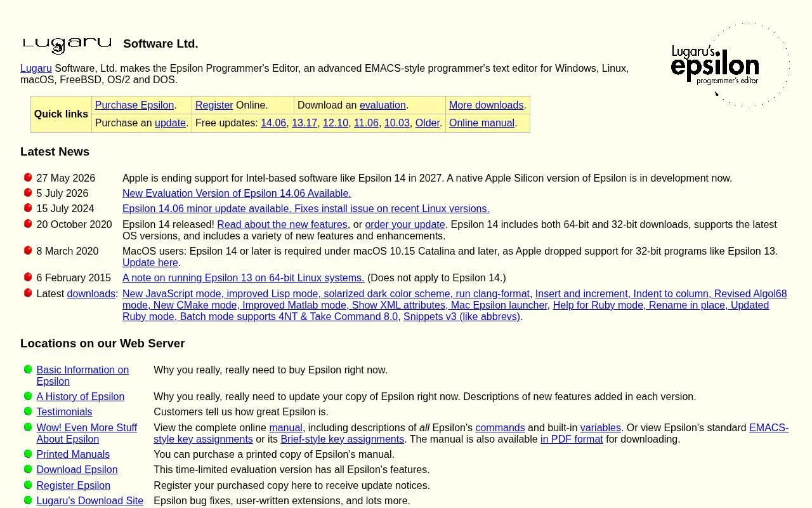Open the commands link
812x508 pixels.
tap(500, 428)
